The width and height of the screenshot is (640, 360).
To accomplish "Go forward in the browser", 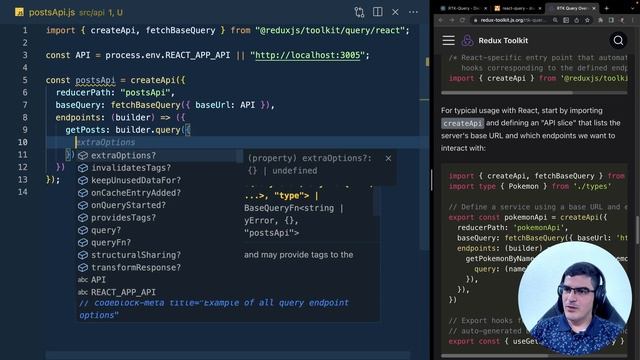I will [452, 20].
